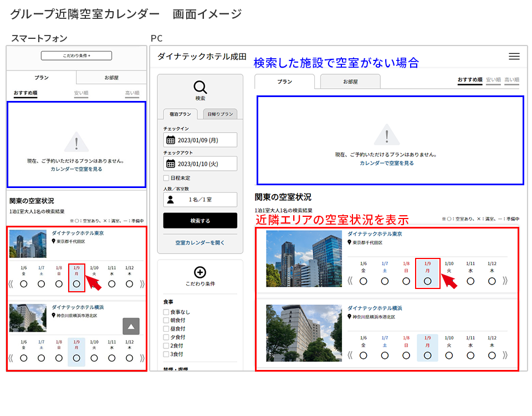
Task: Select 宿泊プラン tab in search panel
Action: [x=181, y=114]
